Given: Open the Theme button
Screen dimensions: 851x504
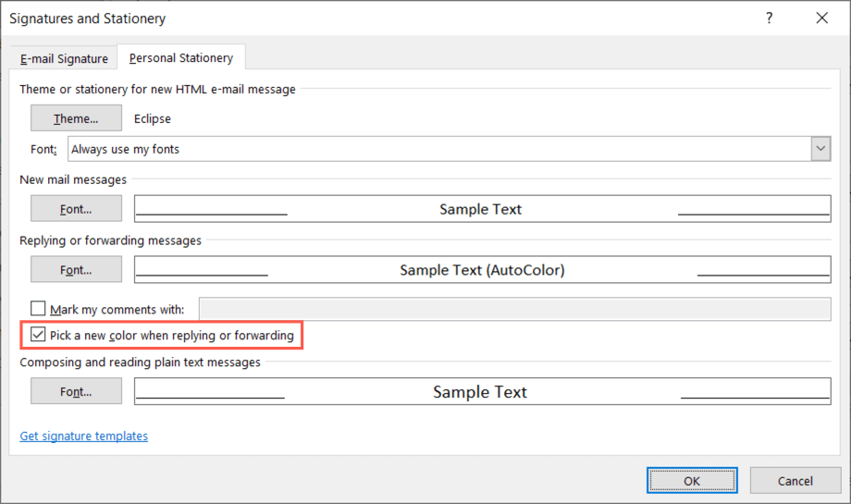Looking at the screenshot, I should (76, 118).
